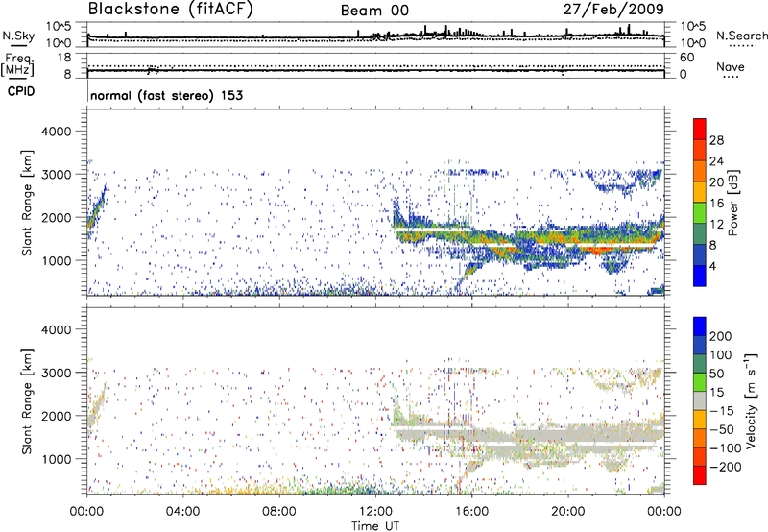Click the "Power [dB]" colorbar title
Viewport: 768px width, 532px height.
point(732,203)
